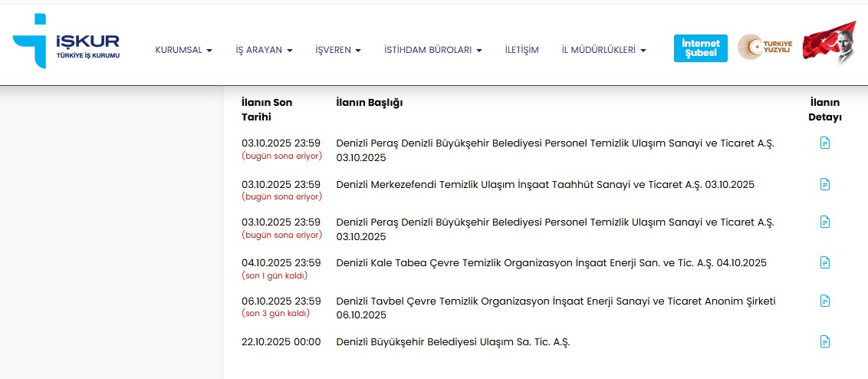Expand the KURUMSAL dropdown menu
The height and width of the screenshot is (379, 868).
point(183,50)
